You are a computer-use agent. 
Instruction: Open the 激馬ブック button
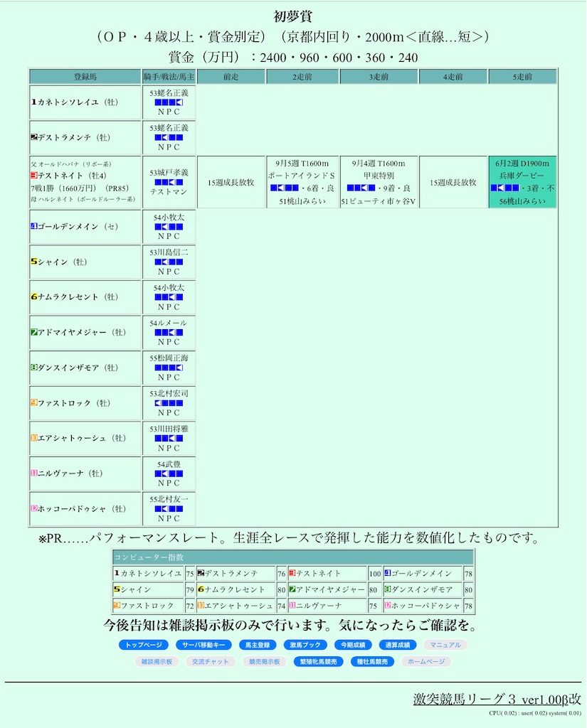tap(305, 645)
